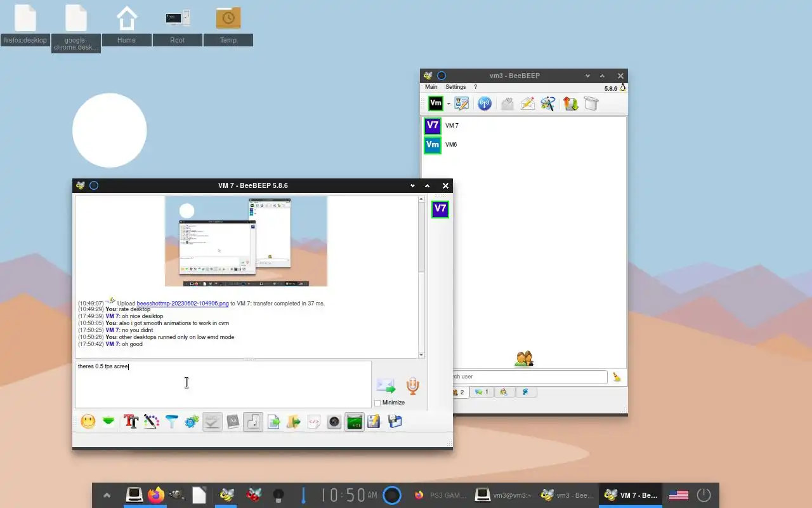Viewport: 812px width, 508px height.
Task: Click the US flag keyboard layout indicator
Action: 679,495
